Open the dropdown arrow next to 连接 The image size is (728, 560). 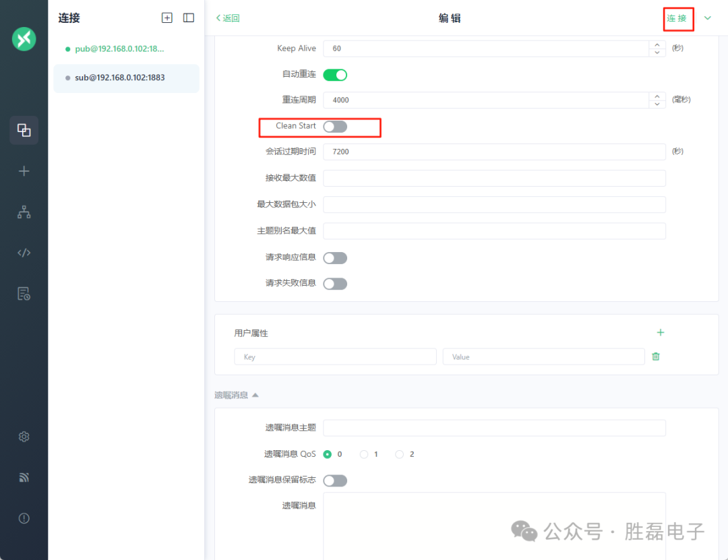708,18
